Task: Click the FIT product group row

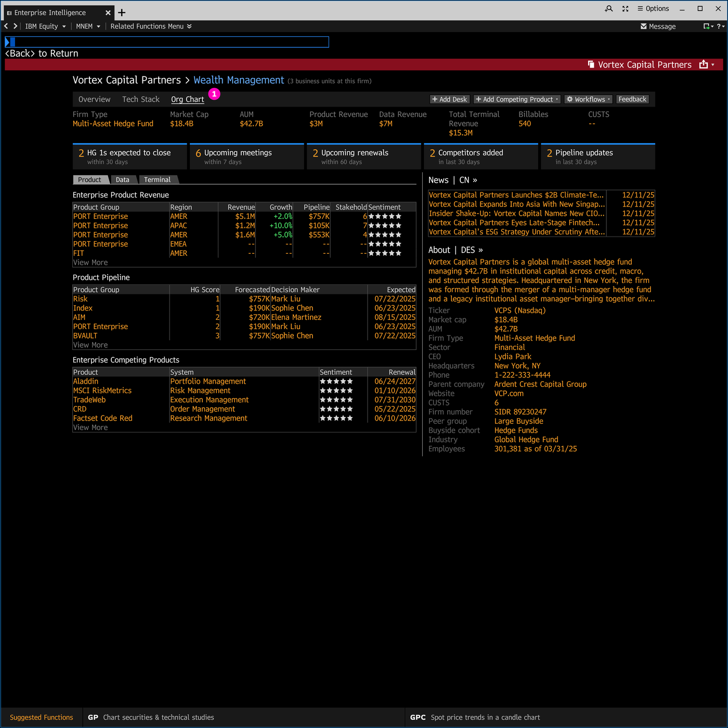Action: (x=244, y=253)
